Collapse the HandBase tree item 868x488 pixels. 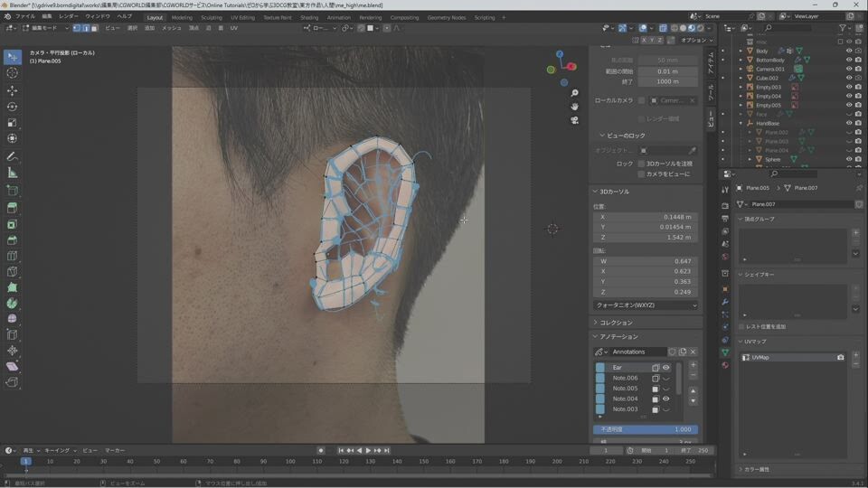click(741, 123)
